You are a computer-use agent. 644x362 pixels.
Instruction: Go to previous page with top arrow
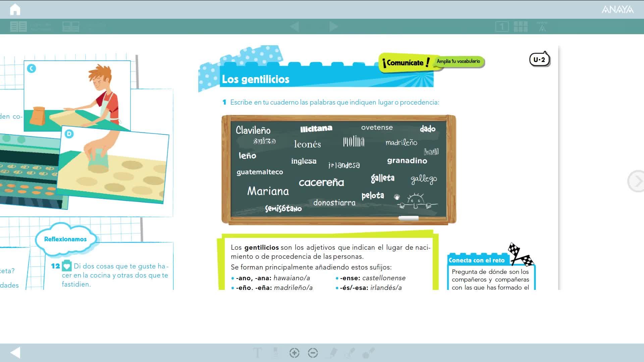294,26
